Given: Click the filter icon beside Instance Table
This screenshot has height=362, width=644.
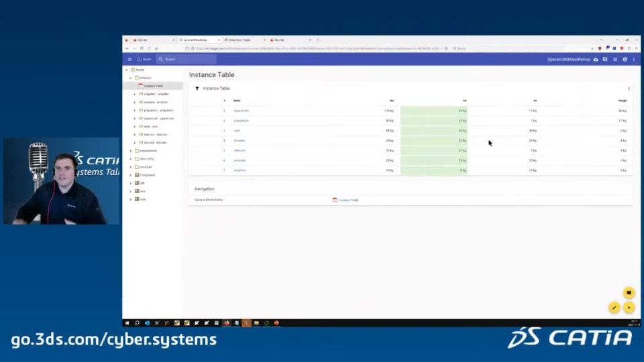Looking at the screenshot, I should pos(197,88).
